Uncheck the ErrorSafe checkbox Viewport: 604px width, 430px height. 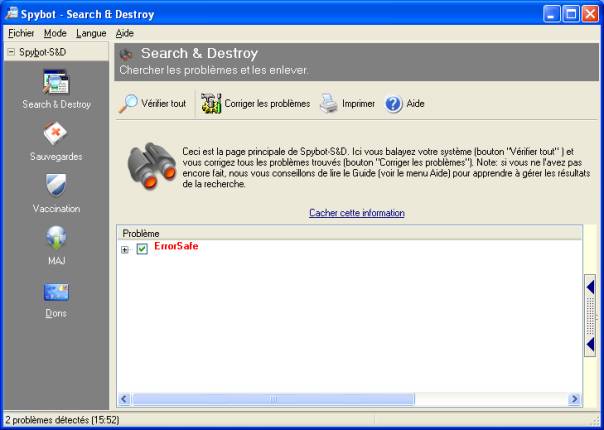tap(142, 249)
